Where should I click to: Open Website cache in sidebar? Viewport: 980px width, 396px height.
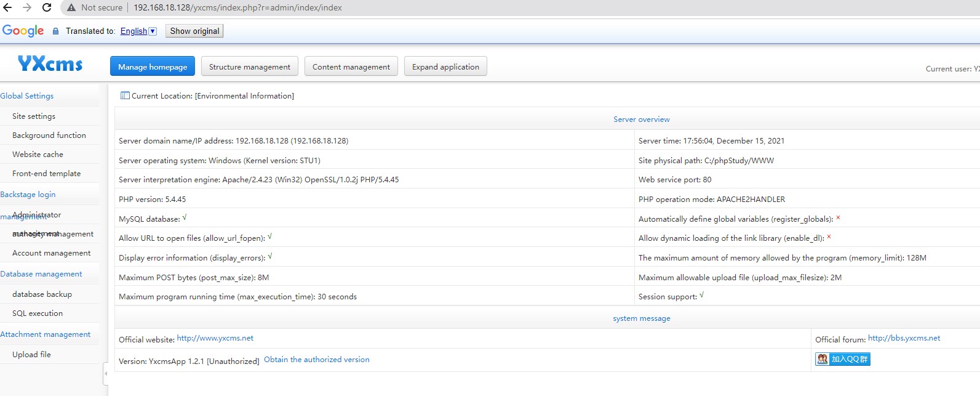(38, 155)
